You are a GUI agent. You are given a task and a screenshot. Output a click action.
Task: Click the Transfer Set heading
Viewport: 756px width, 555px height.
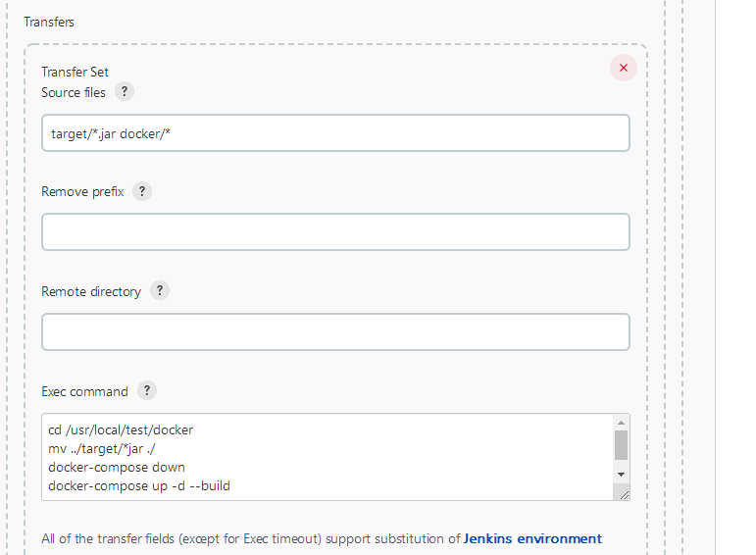tap(75, 72)
